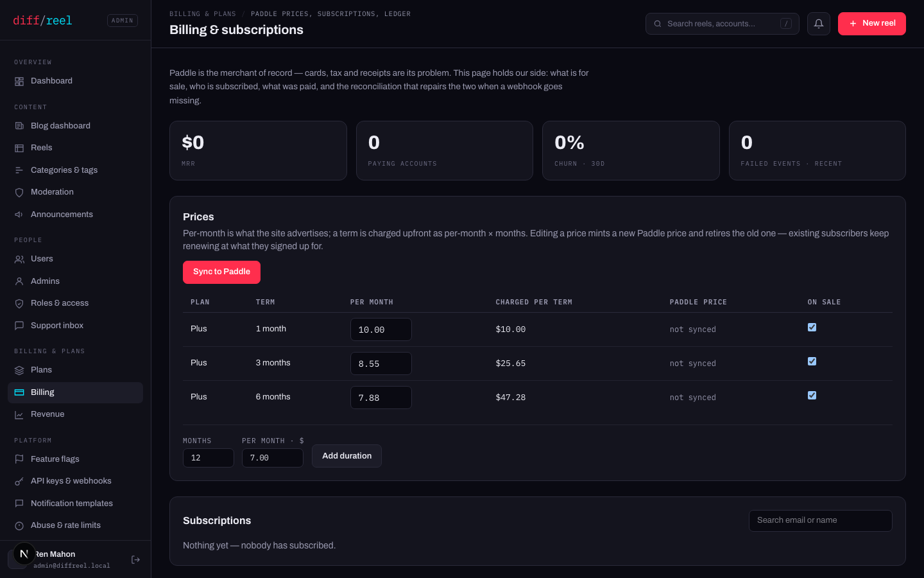This screenshot has height=578, width=924.
Task: Click the MRR $0 stat card
Action: point(258,151)
